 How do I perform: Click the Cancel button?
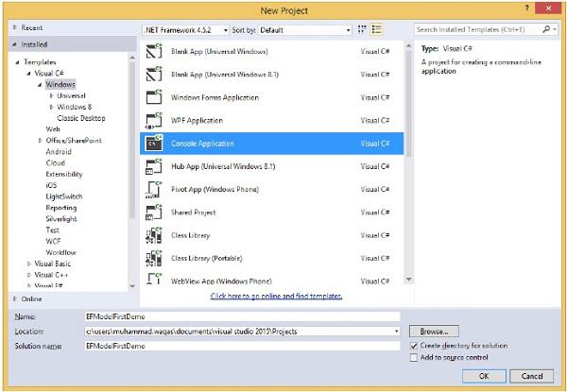tap(531, 376)
